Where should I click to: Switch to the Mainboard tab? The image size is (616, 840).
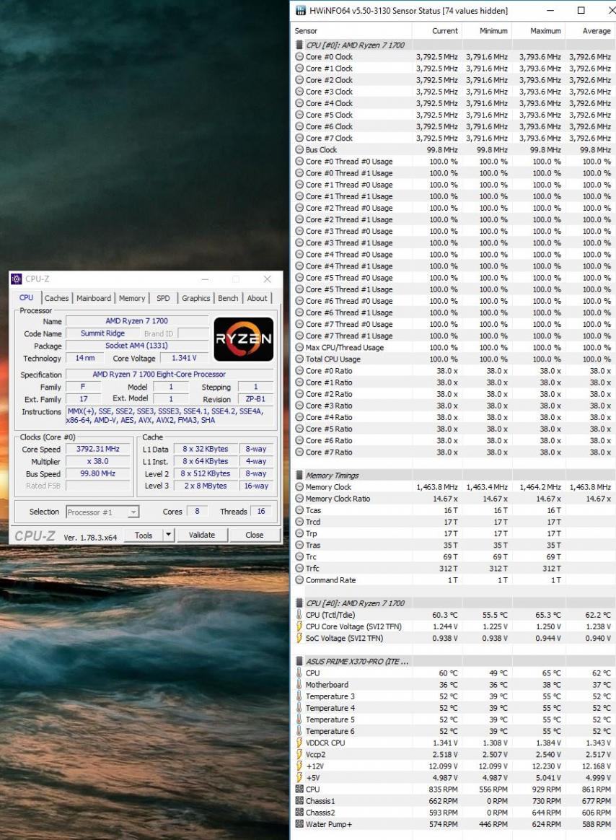pyautogui.click(x=94, y=298)
